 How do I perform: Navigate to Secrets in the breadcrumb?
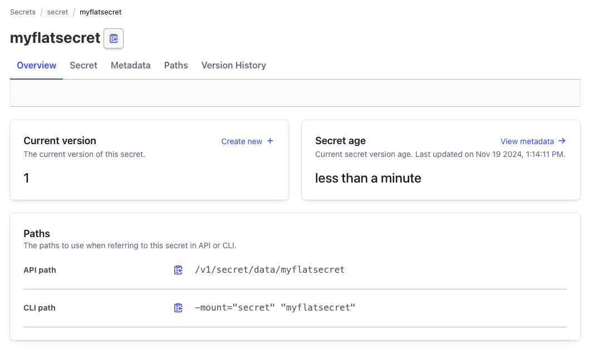pos(23,12)
